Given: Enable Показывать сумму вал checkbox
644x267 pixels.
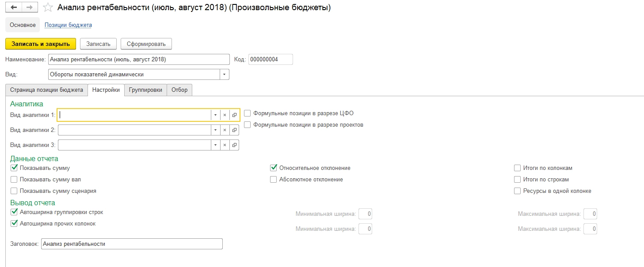Looking at the screenshot, I should coord(14,180).
